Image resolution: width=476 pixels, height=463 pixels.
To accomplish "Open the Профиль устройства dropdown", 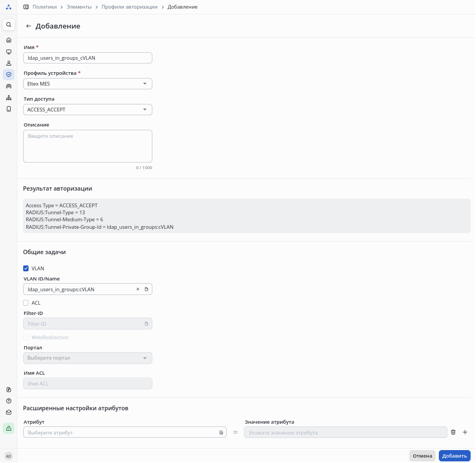I will [88, 83].
